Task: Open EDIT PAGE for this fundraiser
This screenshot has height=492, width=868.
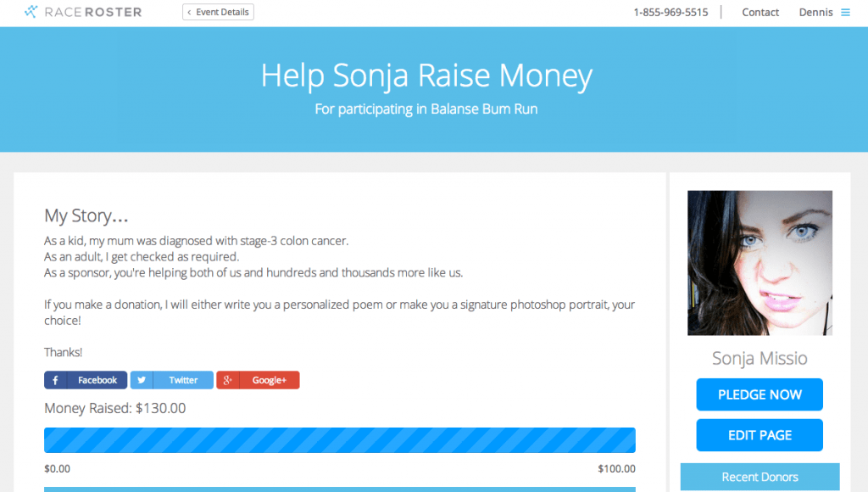Action: click(x=759, y=434)
